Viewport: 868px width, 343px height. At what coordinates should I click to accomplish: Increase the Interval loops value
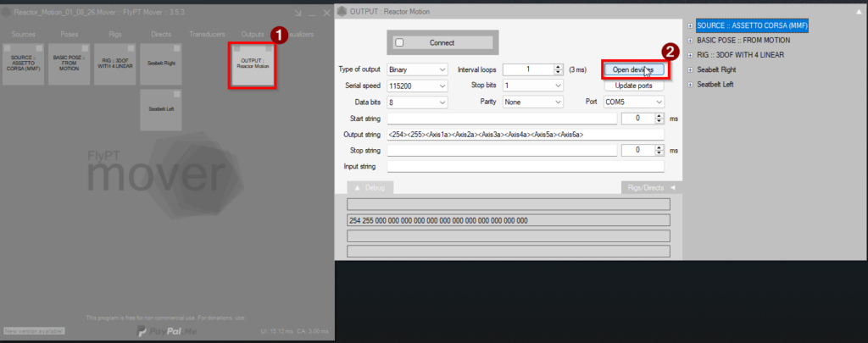coord(559,67)
